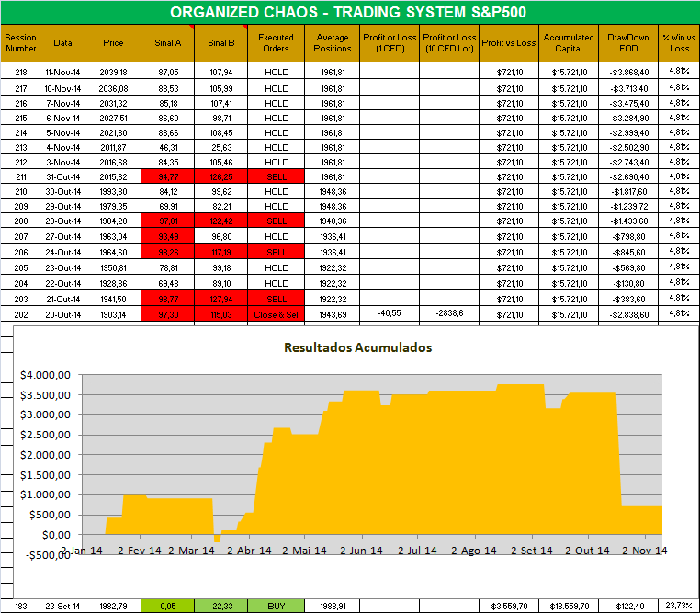The height and width of the screenshot is (613, 700).
Task: Select price cell 2021,80
Action: click(113, 132)
